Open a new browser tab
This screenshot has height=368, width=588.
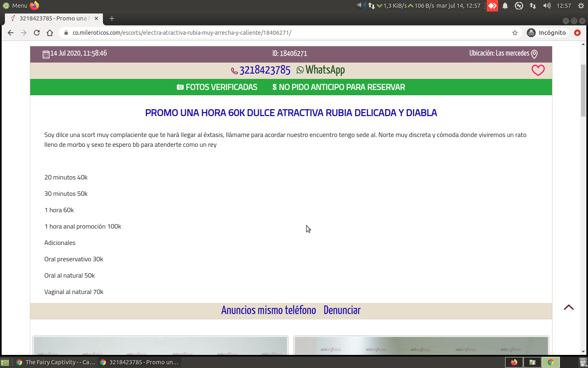tap(112, 18)
